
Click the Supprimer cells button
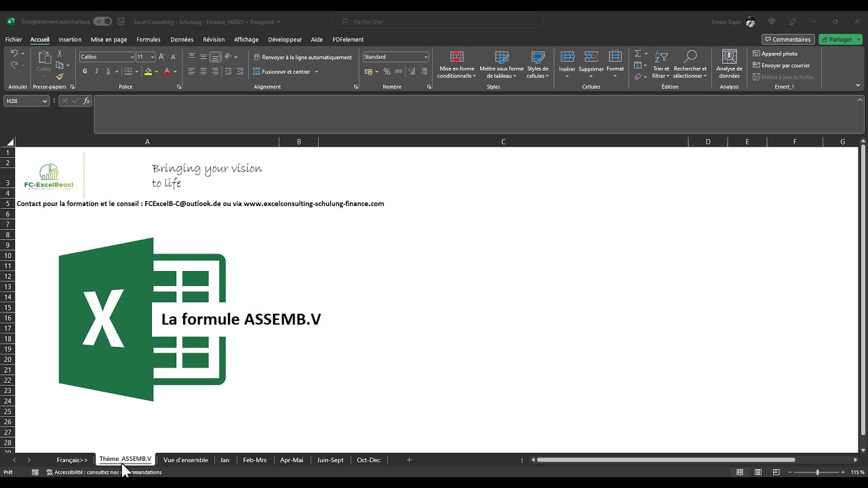click(x=591, y=65)
